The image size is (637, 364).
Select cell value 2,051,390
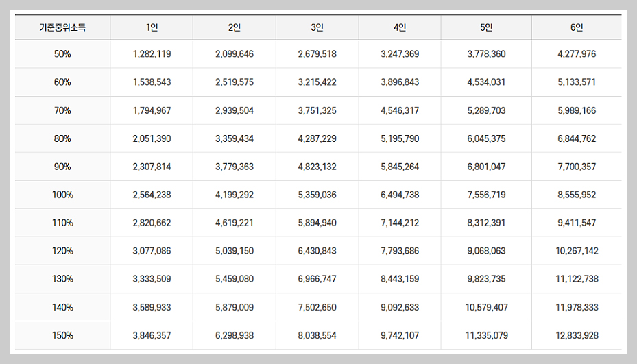pos(152,138)
